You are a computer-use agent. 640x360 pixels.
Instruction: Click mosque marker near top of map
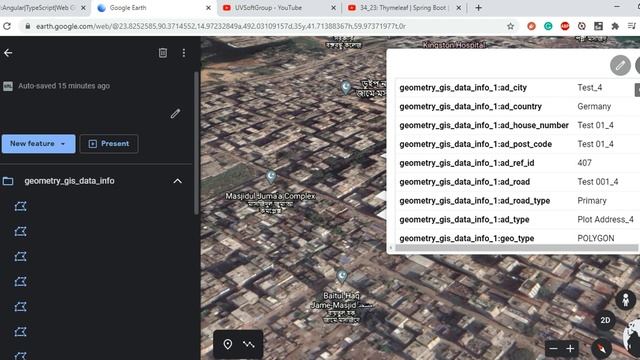pyautogui.click(x=346, y=87)
